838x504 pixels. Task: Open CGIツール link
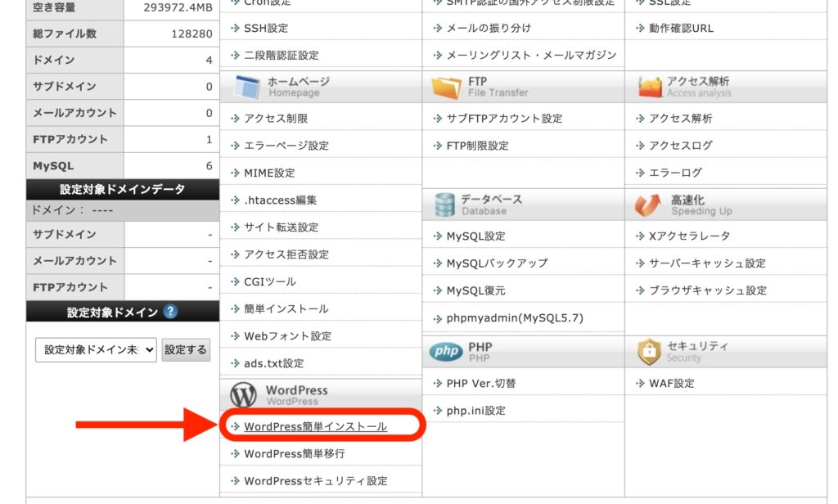[x=270, y=281]
